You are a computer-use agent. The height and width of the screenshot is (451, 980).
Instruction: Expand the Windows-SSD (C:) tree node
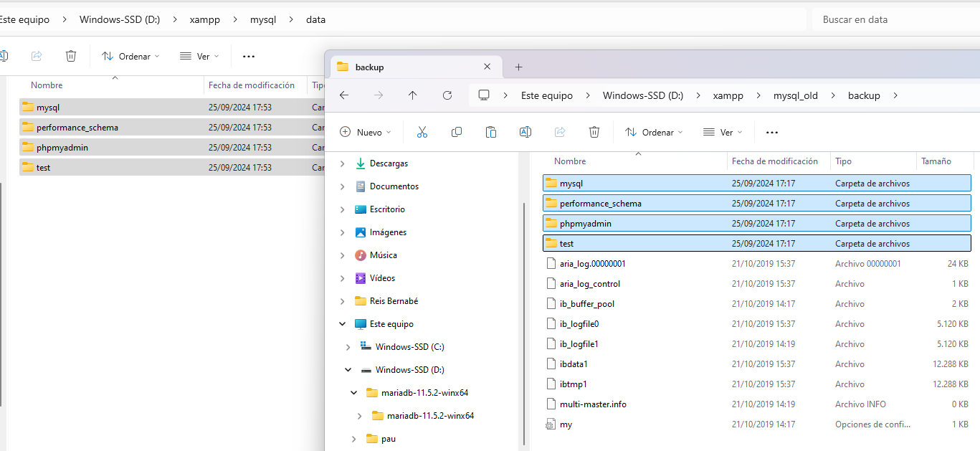[x=348, y=347]
